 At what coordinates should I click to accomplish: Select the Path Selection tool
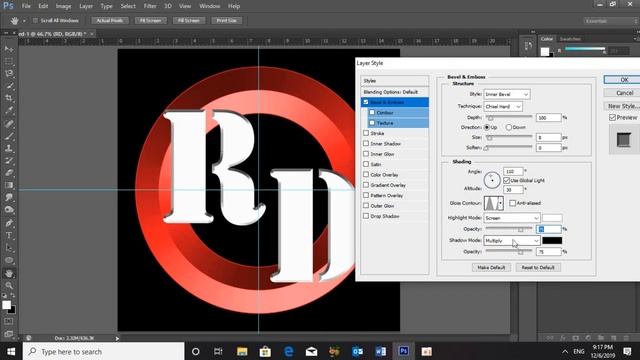[x=9, y=248]
